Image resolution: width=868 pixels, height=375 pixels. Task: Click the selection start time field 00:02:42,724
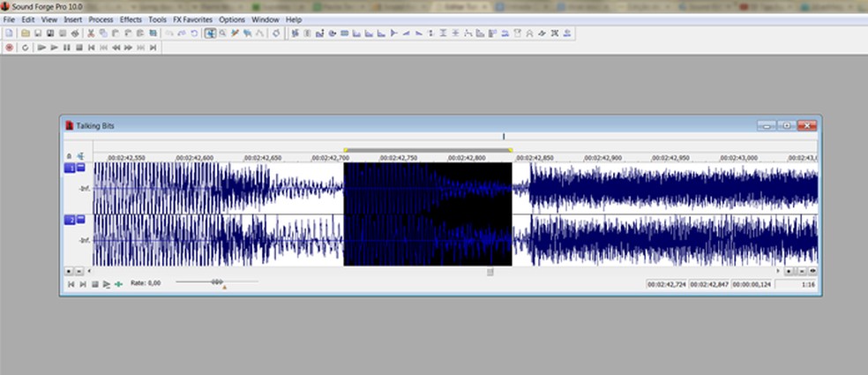point(666,285)
